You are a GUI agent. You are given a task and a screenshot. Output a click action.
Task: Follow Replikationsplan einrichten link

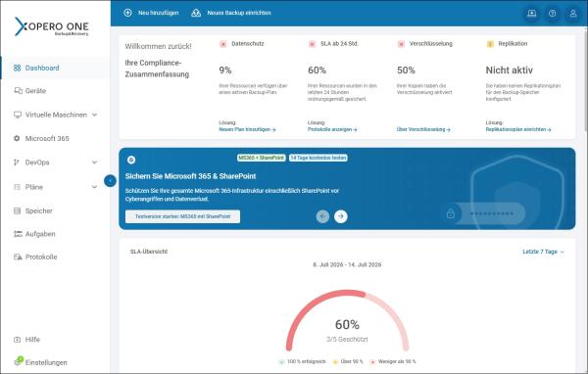pyautogui.click(x=518, y=129)
